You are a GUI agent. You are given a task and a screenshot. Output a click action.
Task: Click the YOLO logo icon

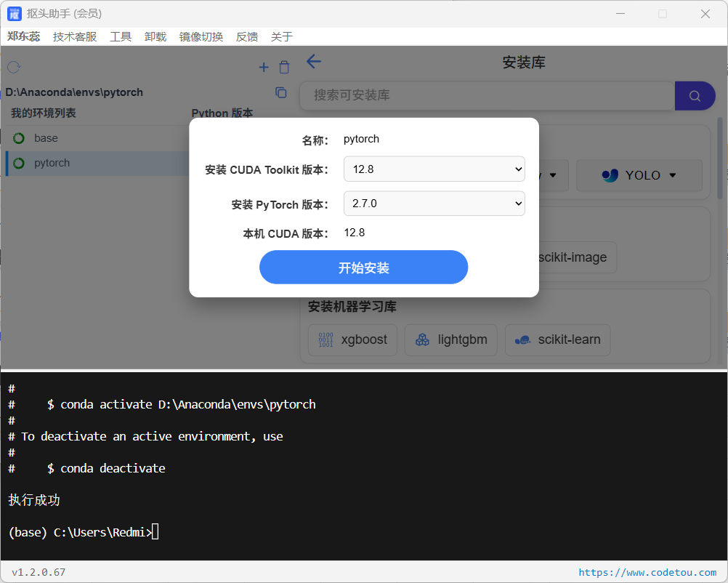coord(610,175)
